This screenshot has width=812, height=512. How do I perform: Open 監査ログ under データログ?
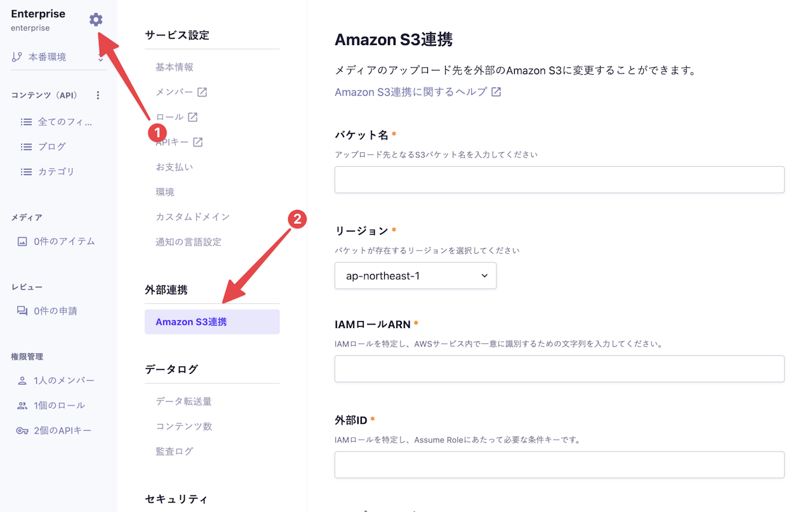click(175, 451)
